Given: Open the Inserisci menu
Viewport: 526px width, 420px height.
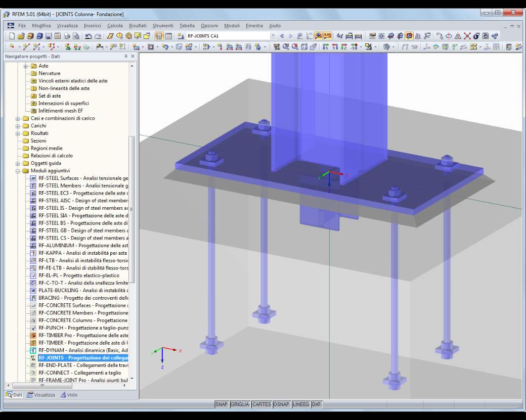Looking at the screenshot, I should click(92, 25).
